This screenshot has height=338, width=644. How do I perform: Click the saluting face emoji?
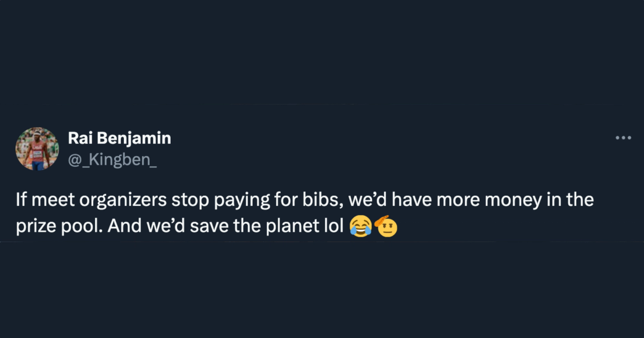point(383,227)
